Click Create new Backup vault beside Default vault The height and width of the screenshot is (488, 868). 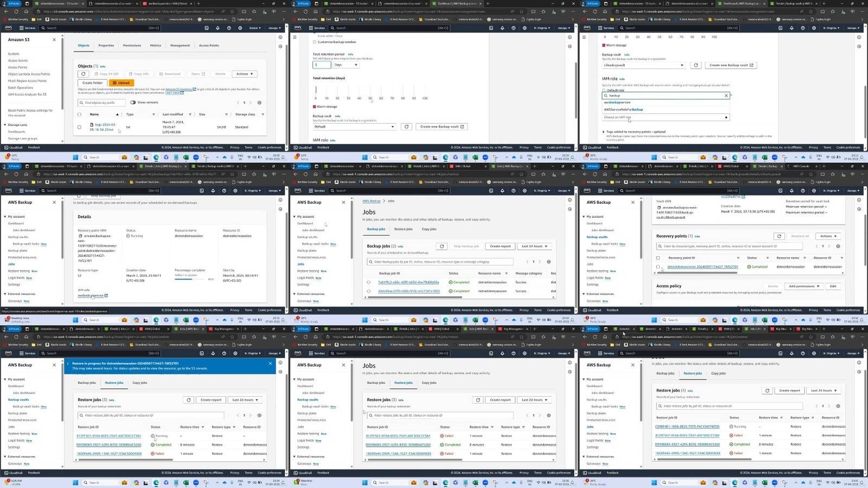[442, 126]
